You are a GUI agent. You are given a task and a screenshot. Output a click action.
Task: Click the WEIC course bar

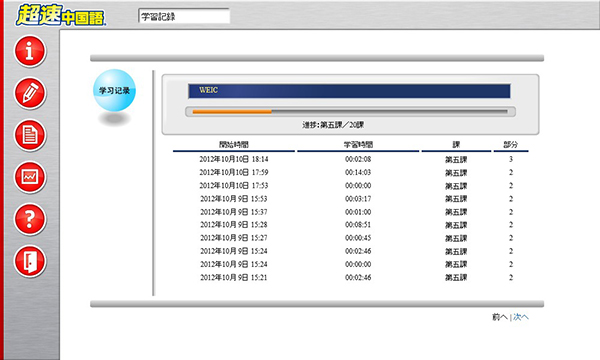pyautogui.click(x=349, y=91)
